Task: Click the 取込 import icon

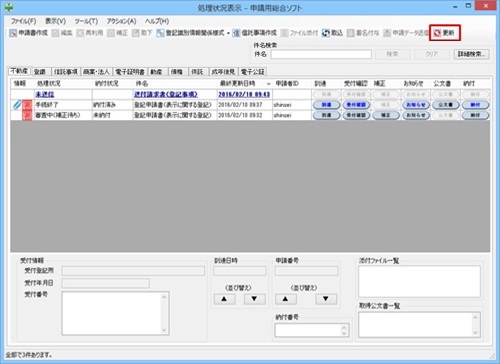Action: click(326, 33)
